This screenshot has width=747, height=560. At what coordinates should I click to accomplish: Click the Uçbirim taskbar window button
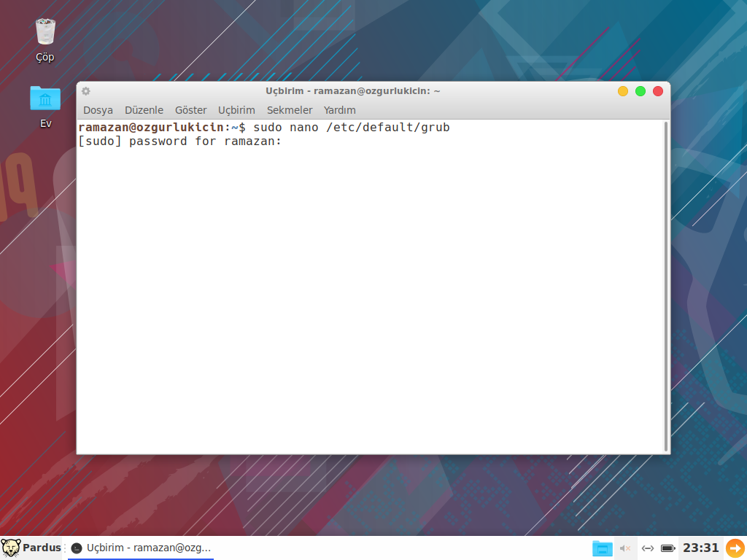tap(141, 548)
